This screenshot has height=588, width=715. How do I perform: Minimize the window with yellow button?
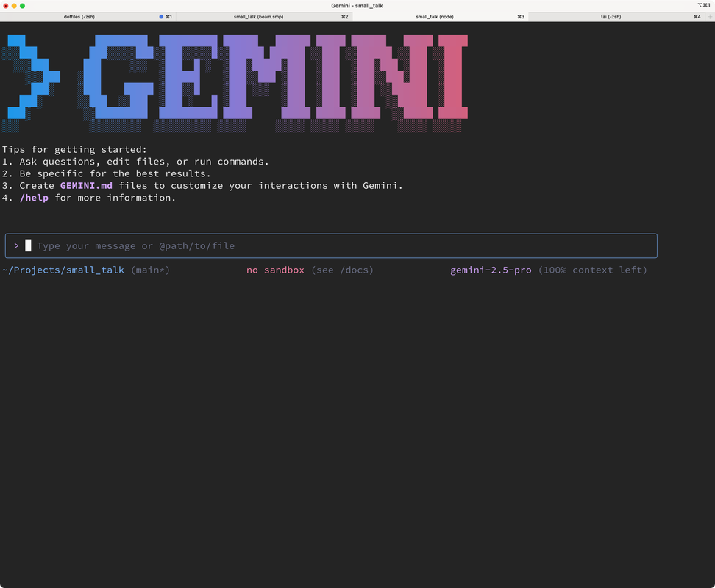point(14,6)
